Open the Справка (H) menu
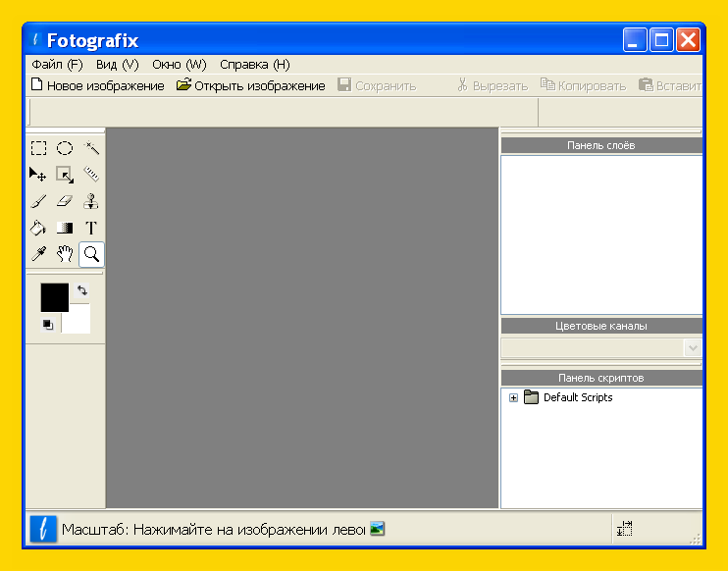 point(255,65)
